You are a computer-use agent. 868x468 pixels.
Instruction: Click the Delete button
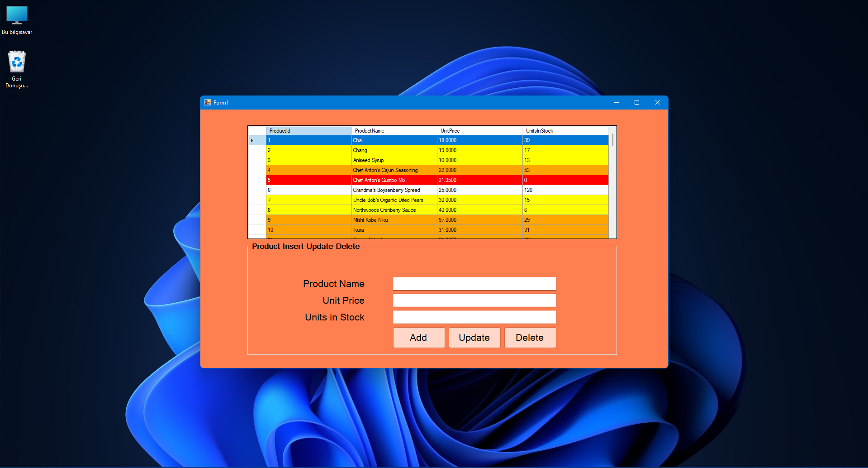click(x=530, y=338)
